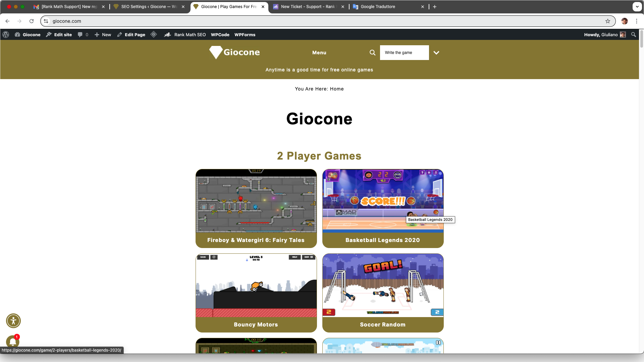The image size is (644, 362).
Task: Click the site info icon in address bar
Action: point(46,21)
